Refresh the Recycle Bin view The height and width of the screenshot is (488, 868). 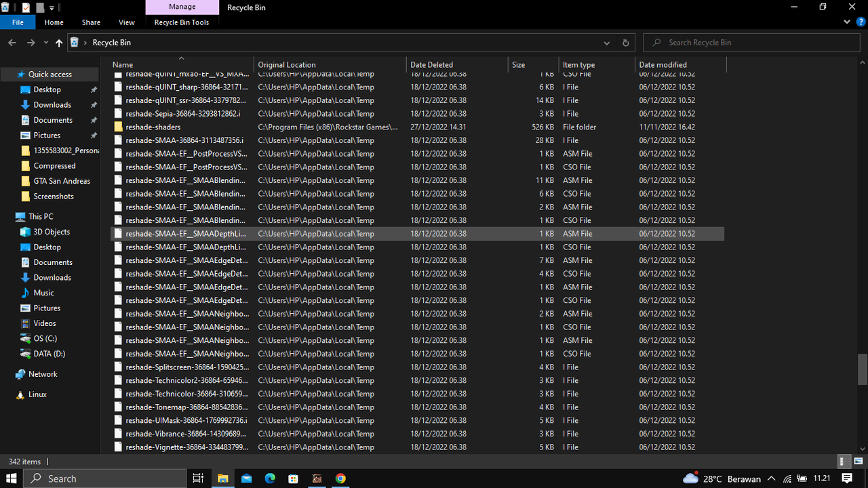pyautogui.click(x=625, y=43)
